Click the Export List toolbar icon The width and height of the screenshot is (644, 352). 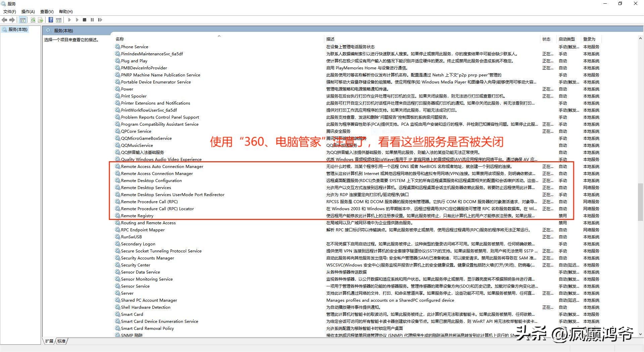tap(40, 20)
